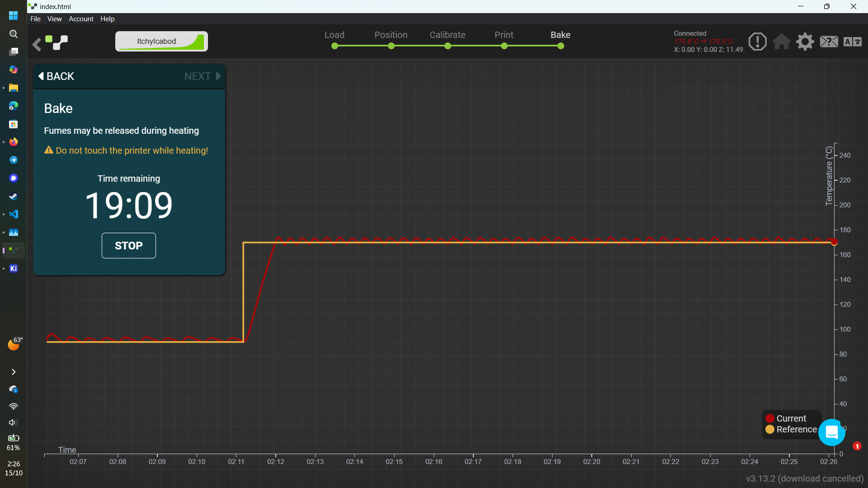Go to the Print step

504,39
